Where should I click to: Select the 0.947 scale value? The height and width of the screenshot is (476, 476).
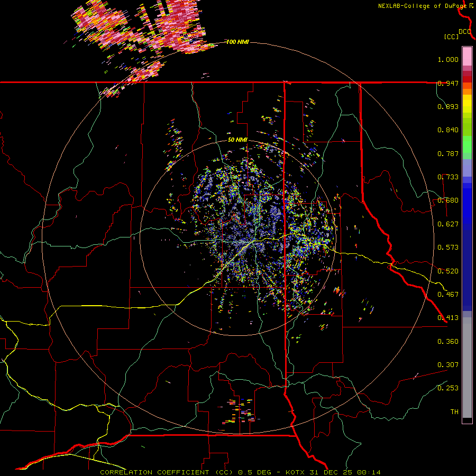tap(448, 83)
